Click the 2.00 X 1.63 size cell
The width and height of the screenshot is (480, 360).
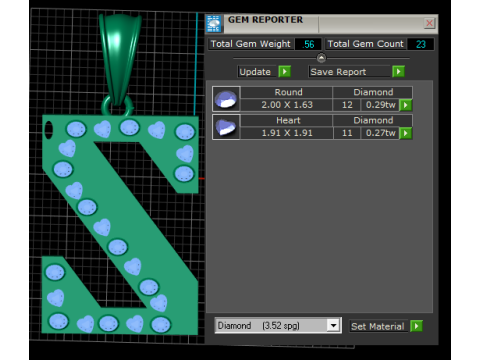[287, 105]
